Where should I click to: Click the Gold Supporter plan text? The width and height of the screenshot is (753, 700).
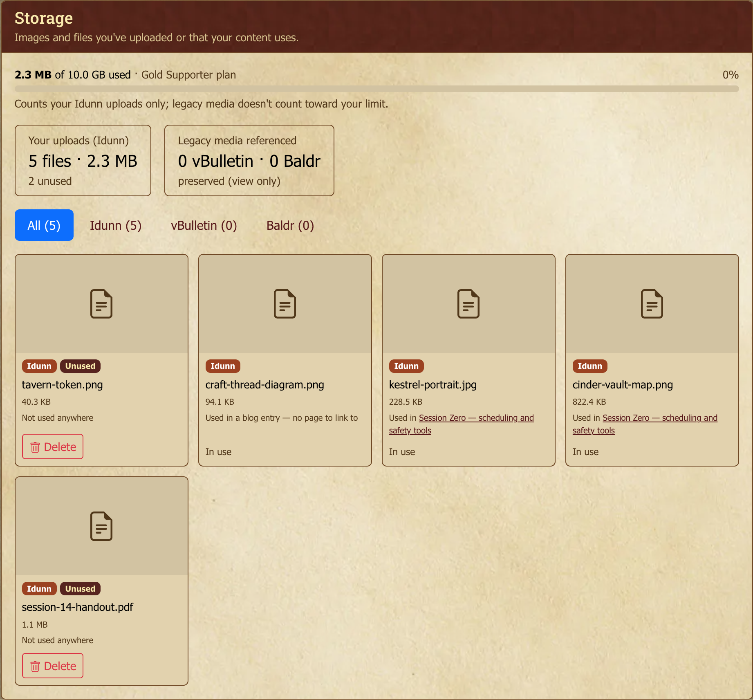tap(188, 75)
